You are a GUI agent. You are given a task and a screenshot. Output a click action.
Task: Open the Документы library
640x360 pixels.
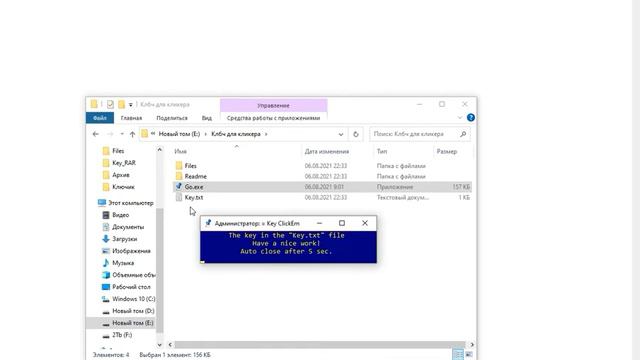pyautogui.click(x=128, y=227)
